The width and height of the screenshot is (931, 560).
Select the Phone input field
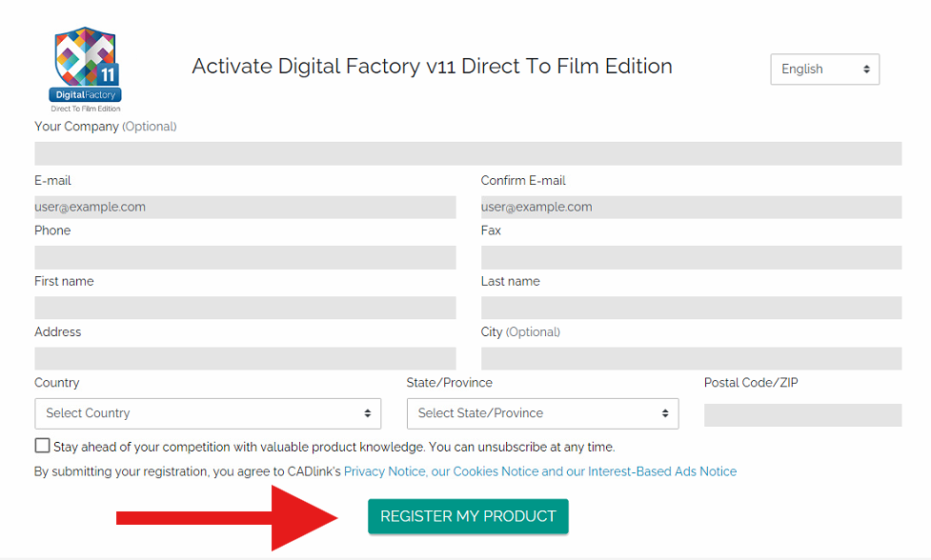tap(245, 257)
